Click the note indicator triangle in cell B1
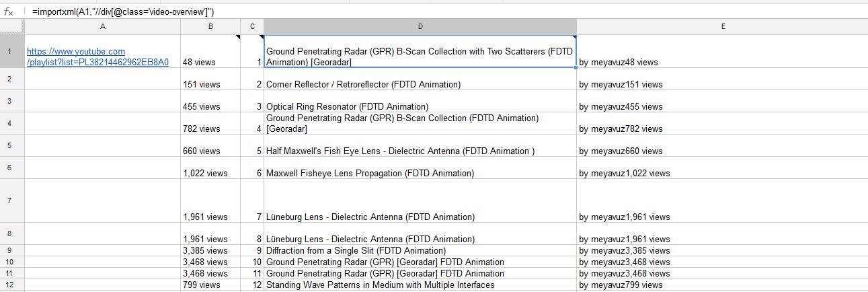The width and height of the screenshot is (868, 292). click(x=237, y=37)
